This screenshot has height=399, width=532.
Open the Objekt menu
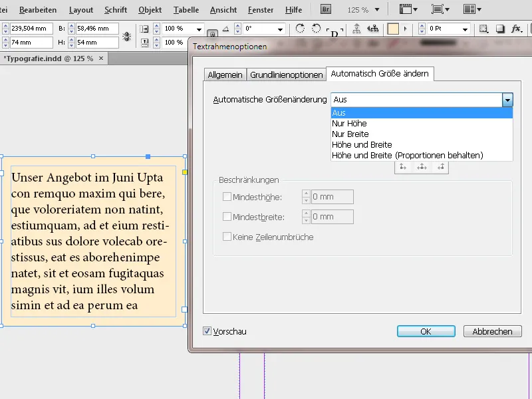point(150,10)
